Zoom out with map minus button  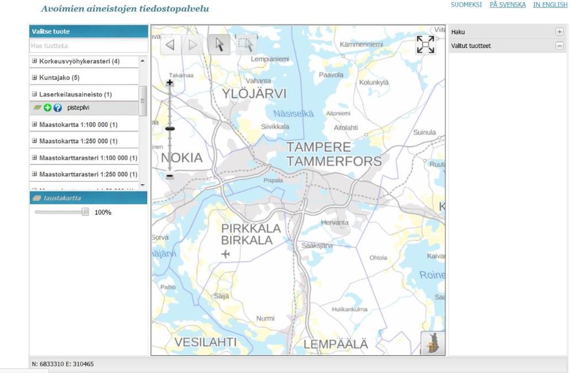(x=170, y=175)
